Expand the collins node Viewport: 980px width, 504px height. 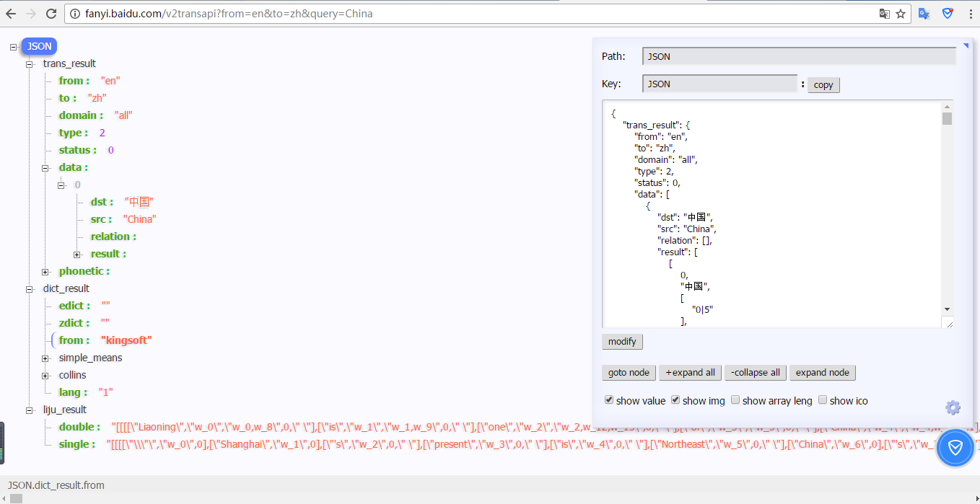(x=45, y=375)
